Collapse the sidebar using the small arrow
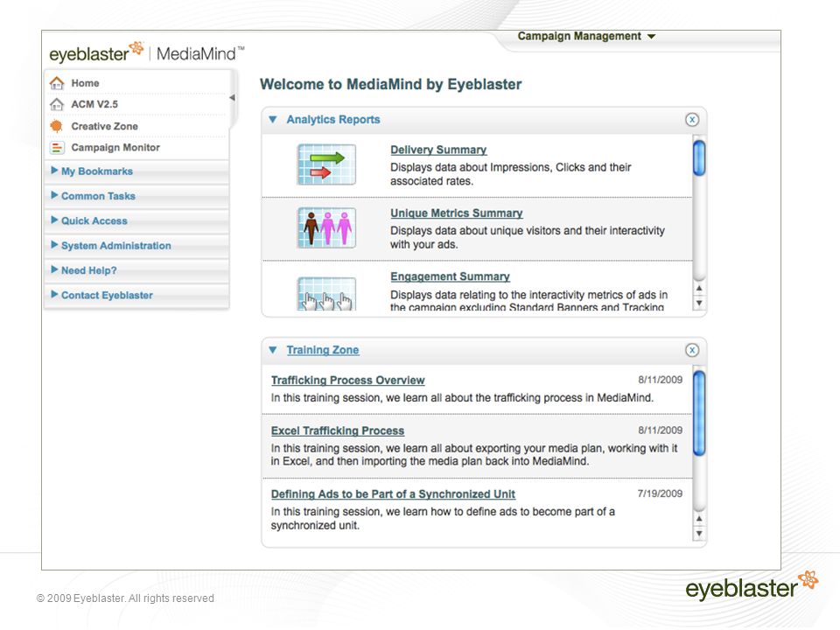840x630 pixels. [x=232, y=97]
